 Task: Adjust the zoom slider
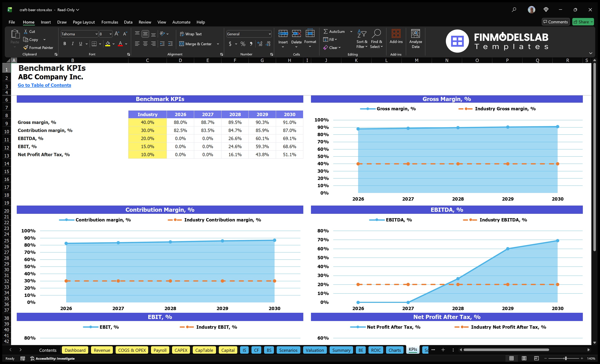(565, 358)
